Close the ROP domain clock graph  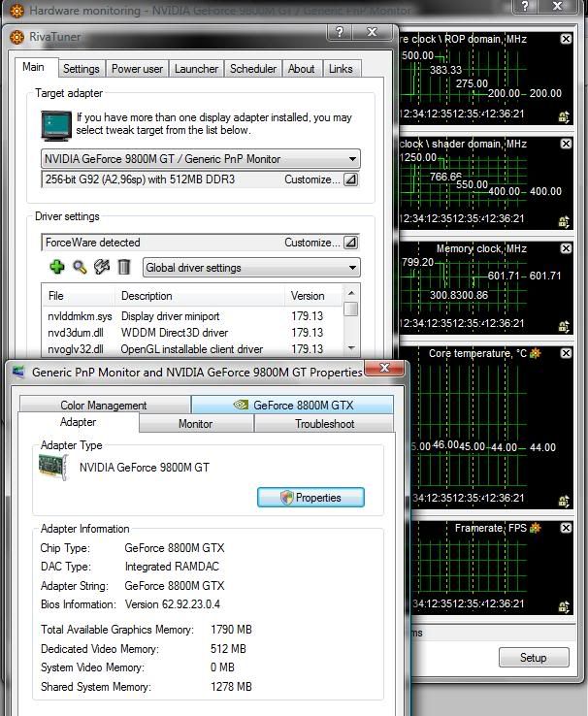point(566,39)
